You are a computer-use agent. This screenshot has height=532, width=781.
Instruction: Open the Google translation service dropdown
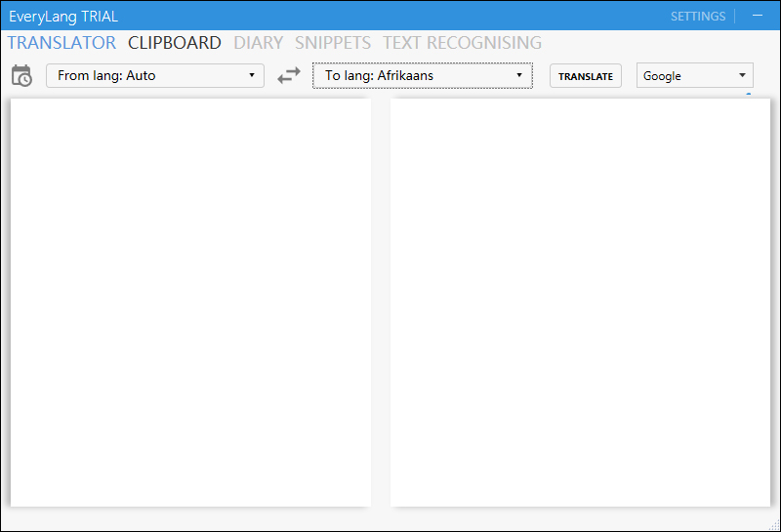(x=695, y=76)
